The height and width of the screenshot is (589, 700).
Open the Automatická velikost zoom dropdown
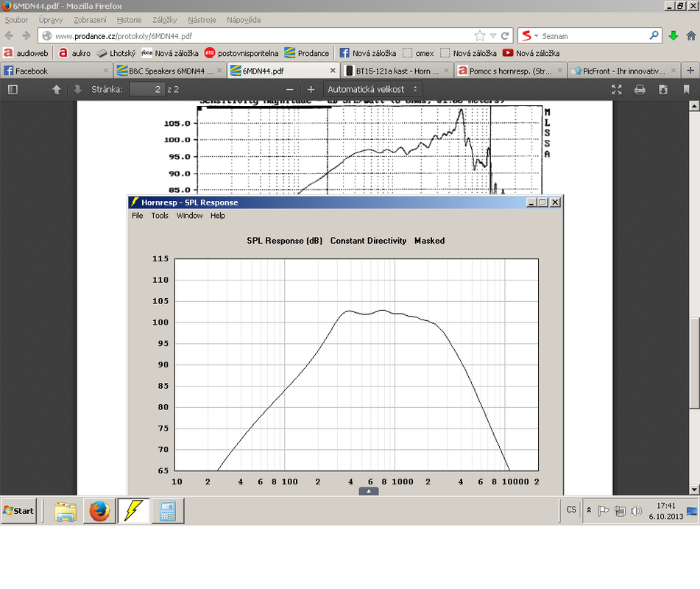372,89
